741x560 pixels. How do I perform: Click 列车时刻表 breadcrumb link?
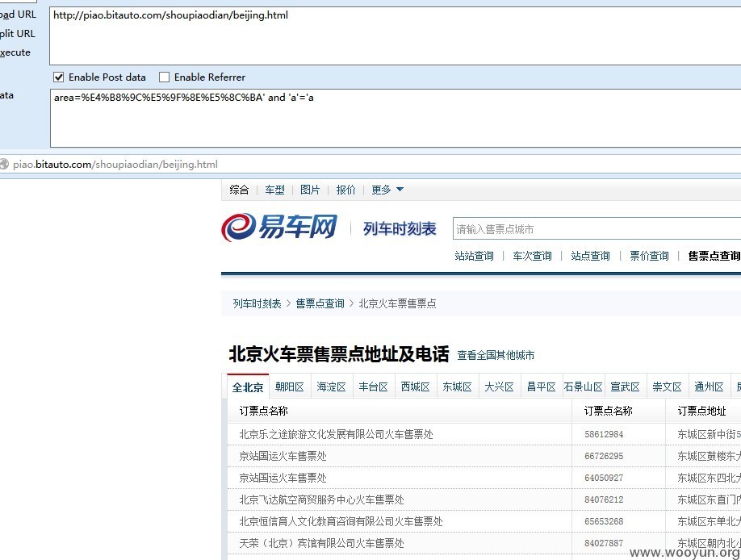click(x=257, y=303)
